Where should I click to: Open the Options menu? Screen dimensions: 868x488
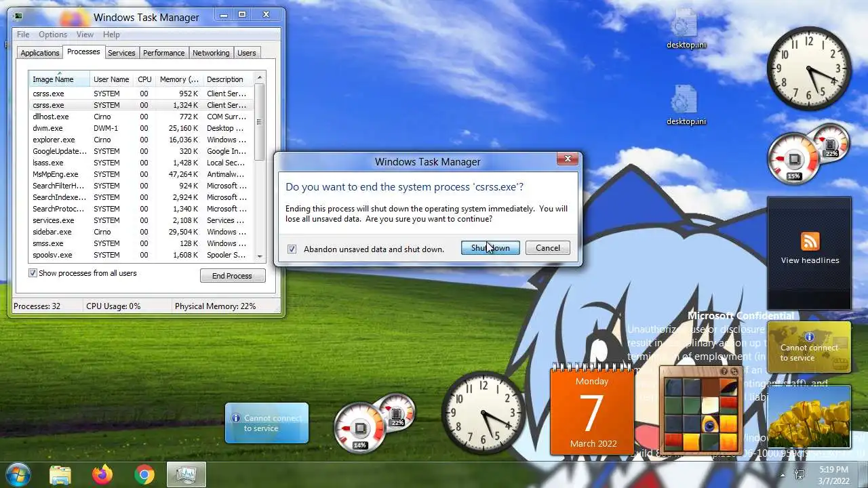point(53,35)
